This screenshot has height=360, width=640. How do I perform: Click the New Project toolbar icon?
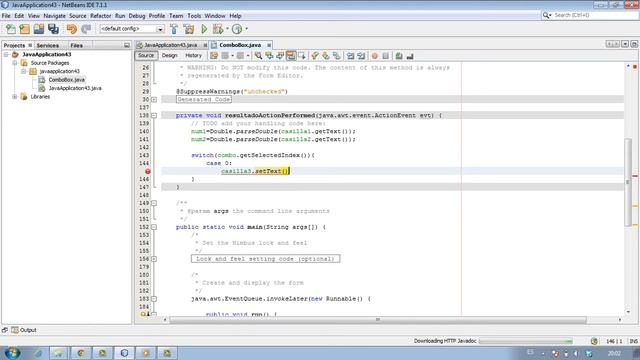(x=25, y=29)
